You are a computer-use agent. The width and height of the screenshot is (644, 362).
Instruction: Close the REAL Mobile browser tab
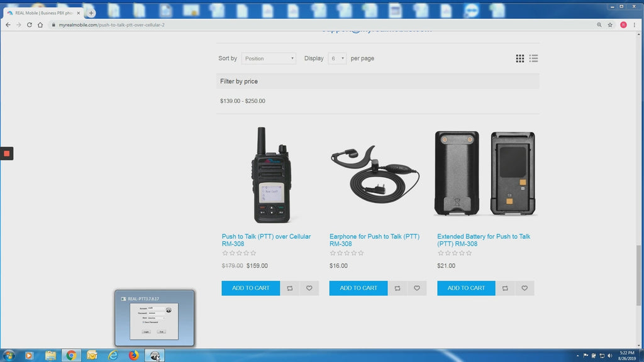[79, 13]
